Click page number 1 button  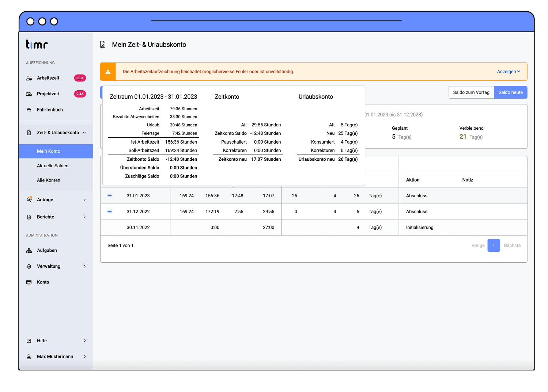[x=494, y=246]
